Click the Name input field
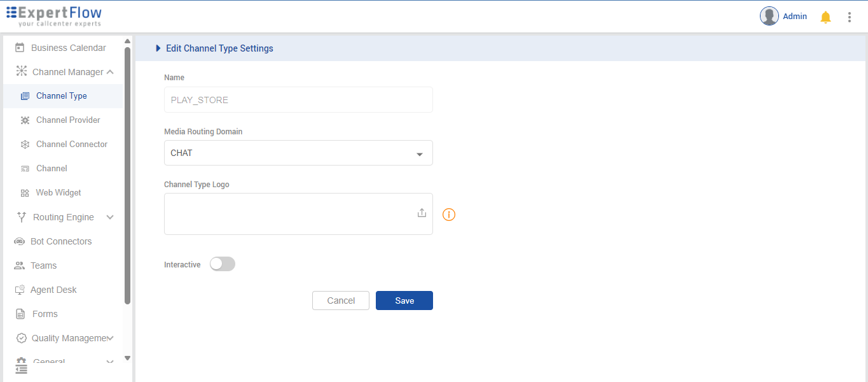 298,100
